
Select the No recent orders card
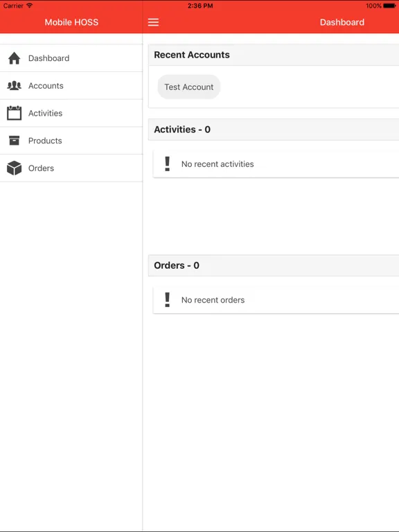click(276, 300)
